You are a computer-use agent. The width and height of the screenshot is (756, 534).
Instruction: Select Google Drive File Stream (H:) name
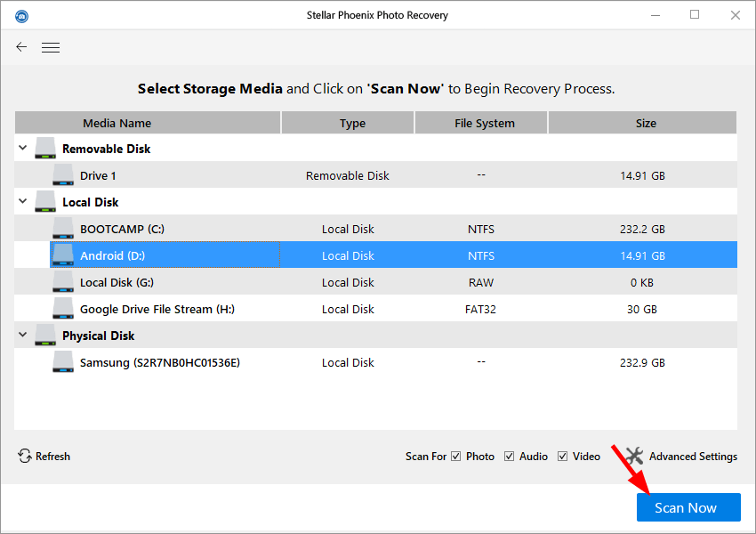(157, 309)
